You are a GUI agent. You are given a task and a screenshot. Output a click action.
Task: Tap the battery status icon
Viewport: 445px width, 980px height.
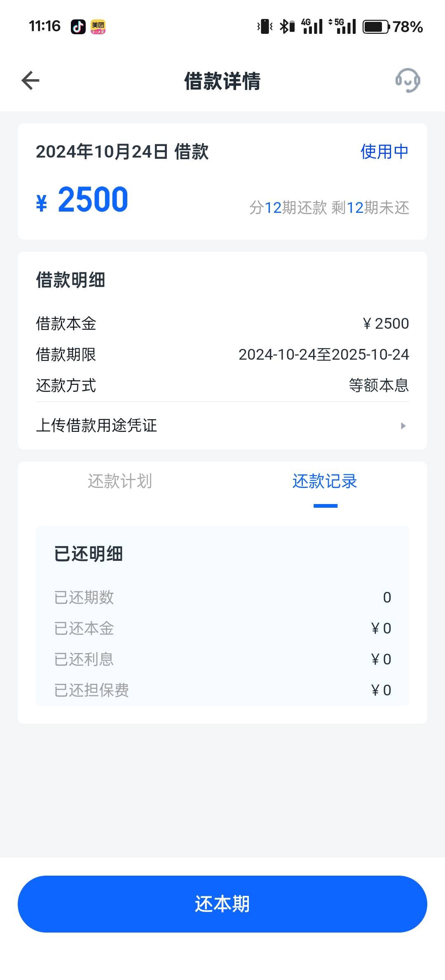point(376,27)
